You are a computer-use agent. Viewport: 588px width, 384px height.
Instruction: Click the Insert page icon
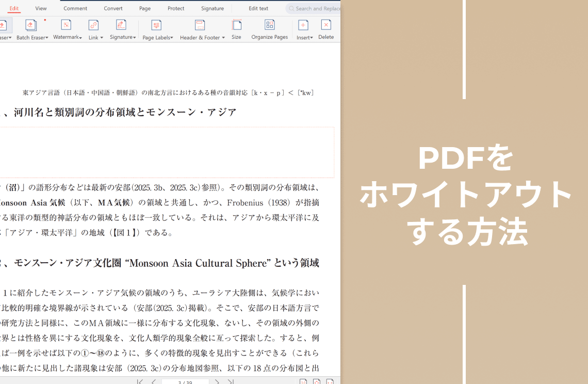(303, 25)
